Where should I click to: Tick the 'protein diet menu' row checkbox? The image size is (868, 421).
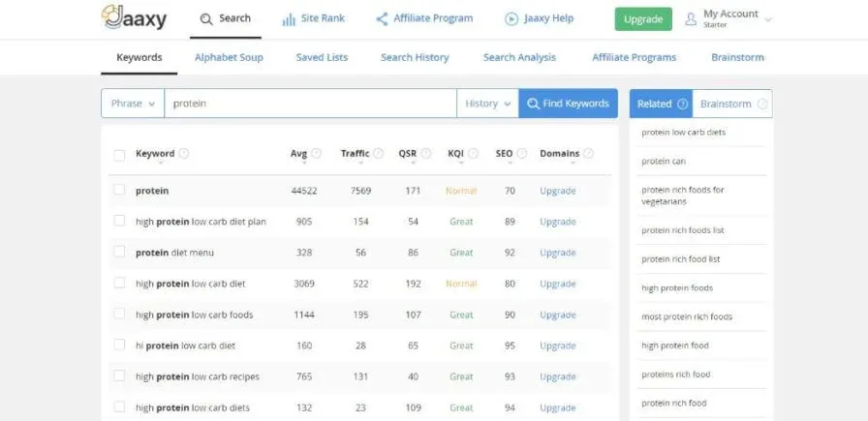point(119,252)
